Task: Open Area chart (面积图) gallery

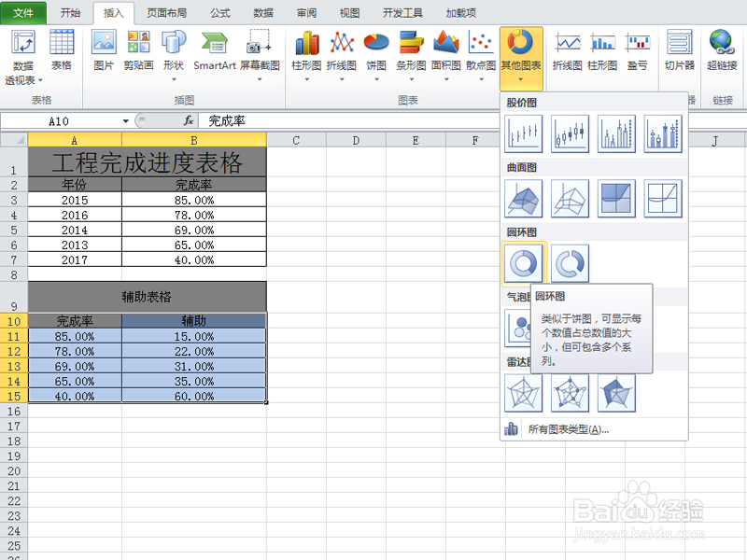Action: pyautogui.click(x=446, y=55)
